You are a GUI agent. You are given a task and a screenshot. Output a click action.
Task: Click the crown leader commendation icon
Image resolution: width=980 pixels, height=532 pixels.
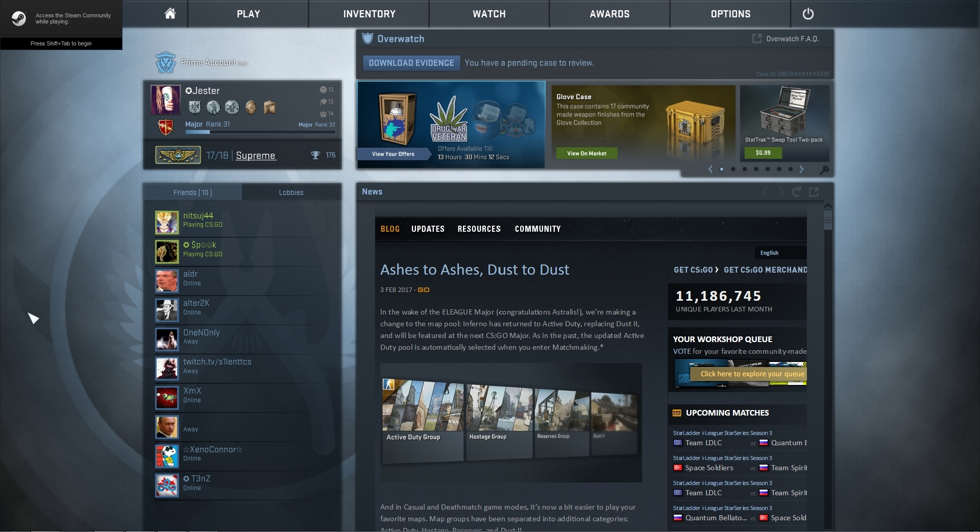[x=323, y=113]
